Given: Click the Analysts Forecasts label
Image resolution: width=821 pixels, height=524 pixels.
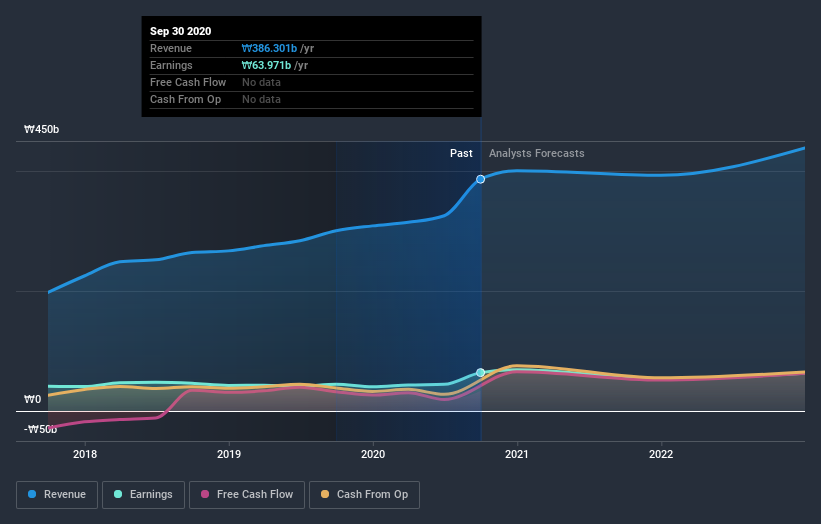Looking at the screenshot, I should (x=537, y=153).
